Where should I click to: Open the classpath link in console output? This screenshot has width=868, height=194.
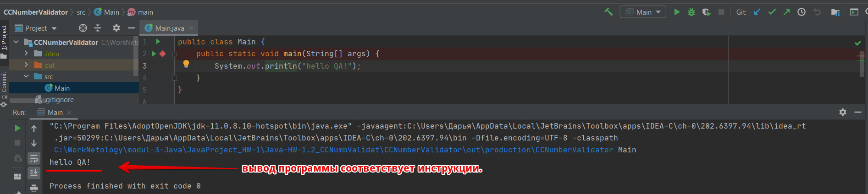333,150
